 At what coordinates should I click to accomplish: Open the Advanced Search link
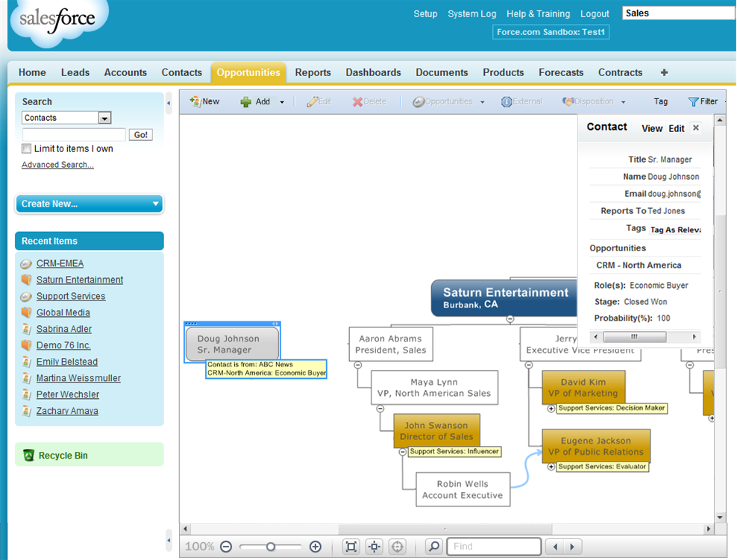click(57, 165)
